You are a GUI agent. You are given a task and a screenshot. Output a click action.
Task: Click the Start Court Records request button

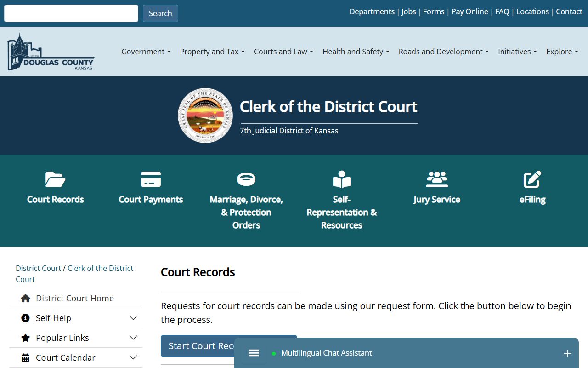[229, 346]
